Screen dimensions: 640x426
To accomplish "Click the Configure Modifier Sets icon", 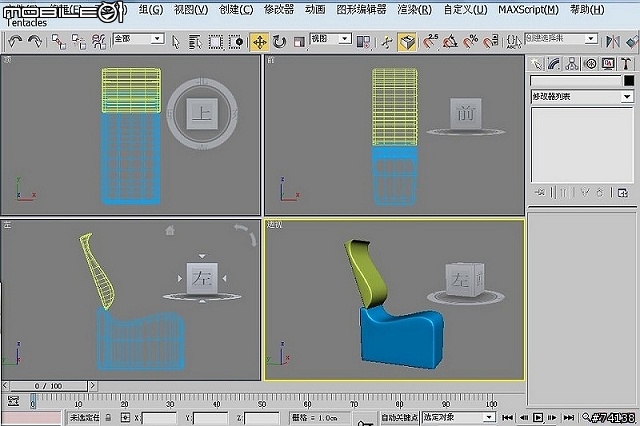I will click(624, 192).
